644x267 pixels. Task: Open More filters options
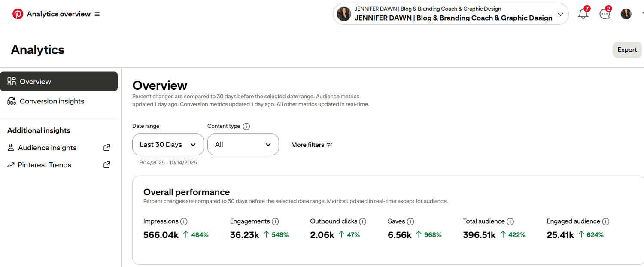[312, 145]
